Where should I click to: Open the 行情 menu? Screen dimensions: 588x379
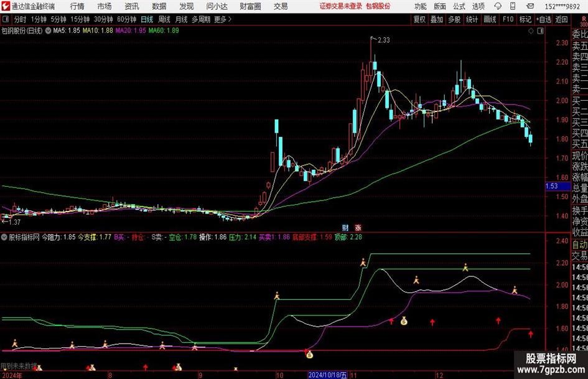(x=77, y=6)
